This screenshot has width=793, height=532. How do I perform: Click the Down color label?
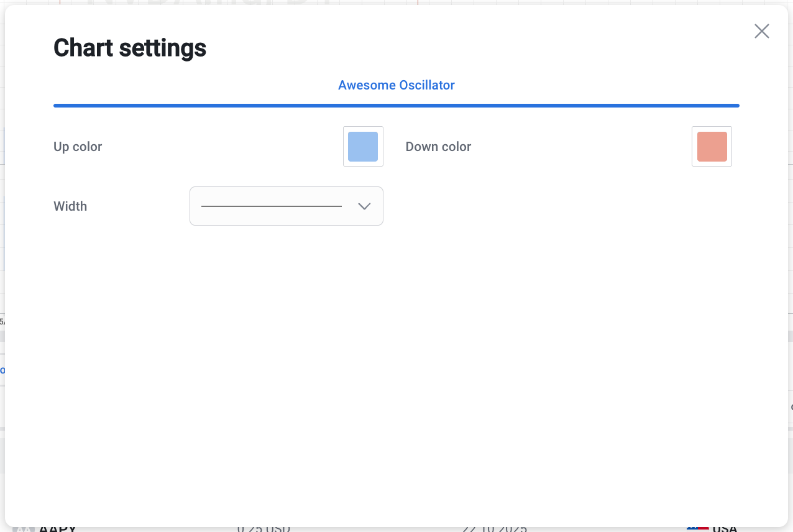[438, 147]
